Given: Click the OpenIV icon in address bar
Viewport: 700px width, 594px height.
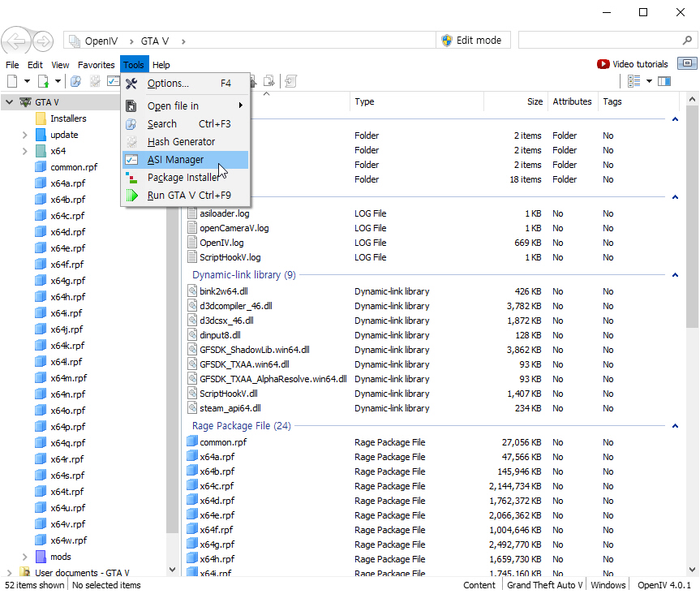Looking at the screenshot, I should pyautogui.click(x=75, y=41).
